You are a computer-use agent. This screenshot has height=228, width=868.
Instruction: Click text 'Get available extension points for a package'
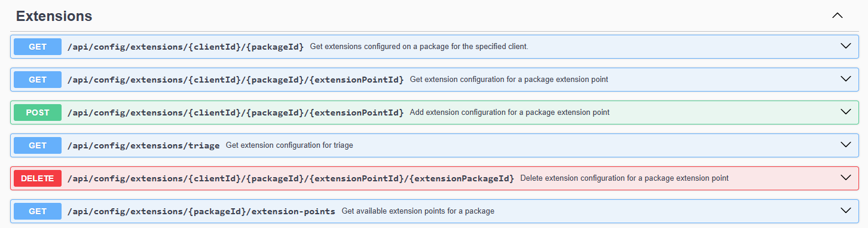pos(418,211)
